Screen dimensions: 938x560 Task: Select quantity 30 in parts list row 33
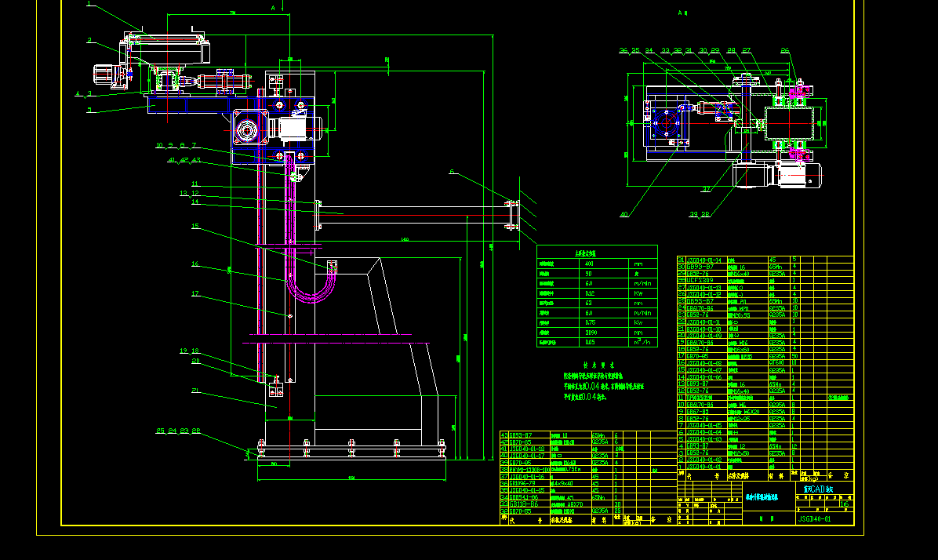point(617,504)
